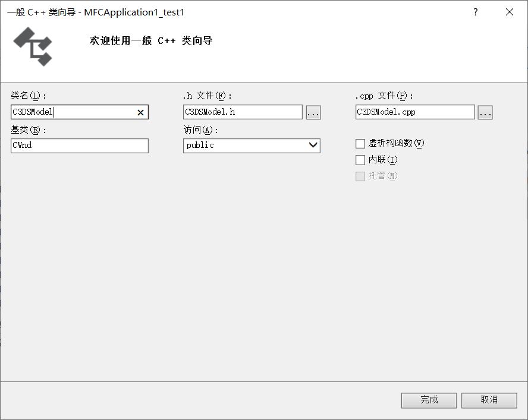Enable the 虚析构函数 checkbox
The height and width of the screenshot is (420, 528).
[360, 143]
